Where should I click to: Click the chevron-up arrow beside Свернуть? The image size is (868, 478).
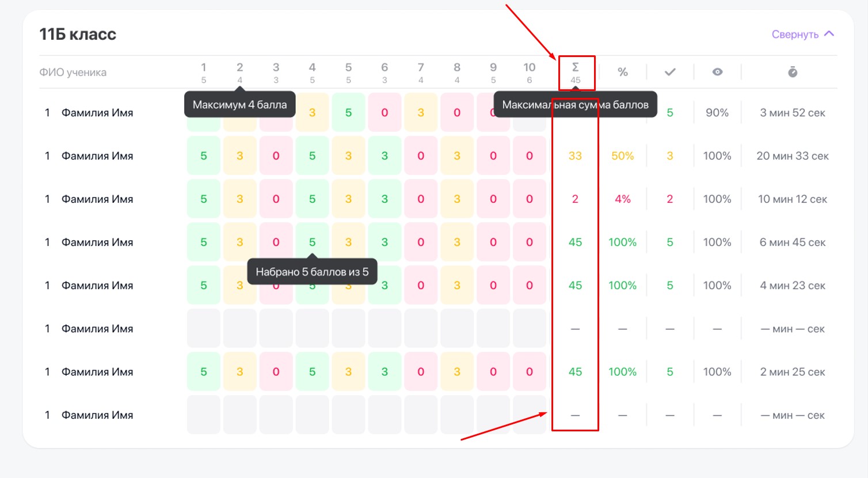829,34
